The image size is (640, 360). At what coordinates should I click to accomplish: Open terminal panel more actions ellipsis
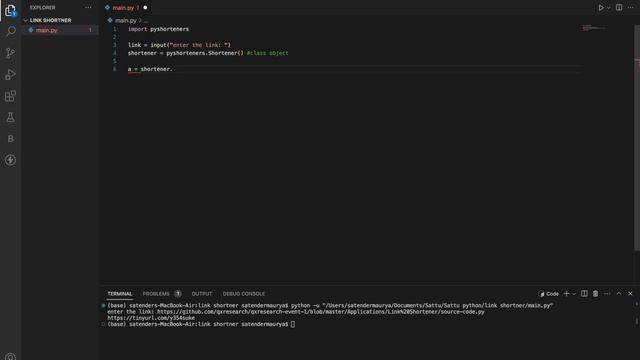pos(607,293)
